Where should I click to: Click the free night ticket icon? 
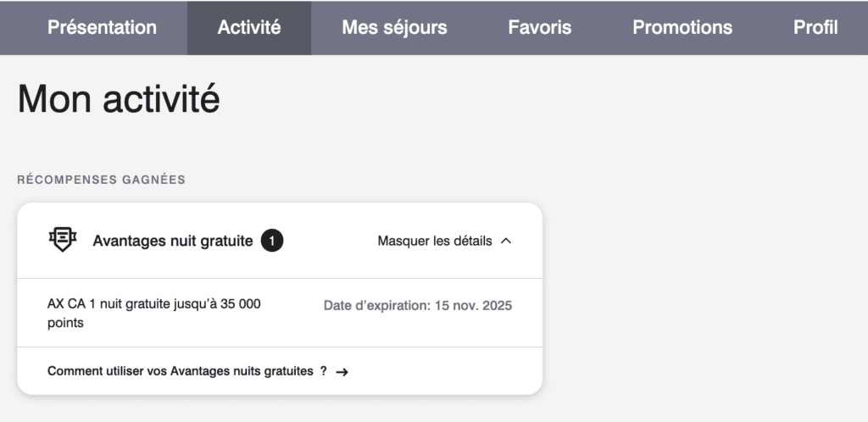click(63, 241)
